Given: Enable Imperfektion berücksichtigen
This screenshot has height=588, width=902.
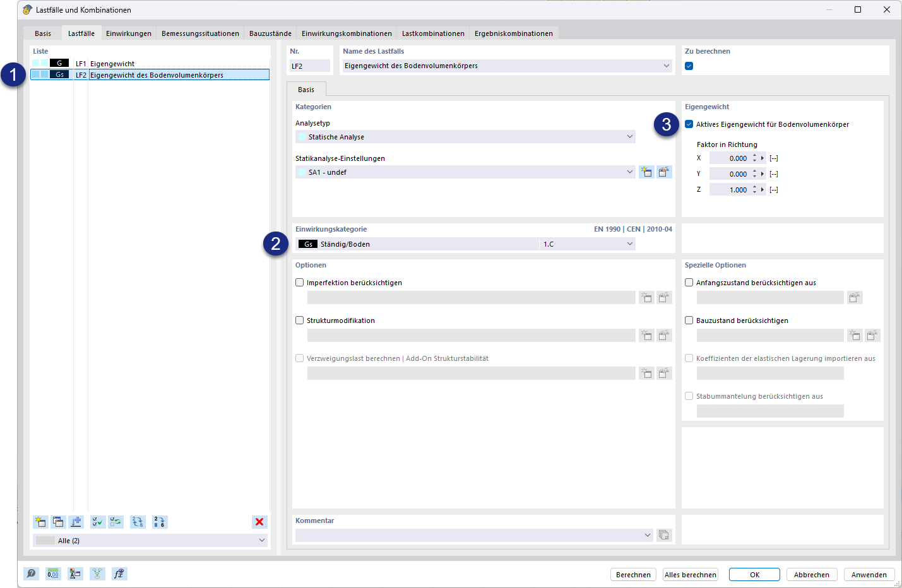Looking at the screenshot, I should click(x=299, y=282).
